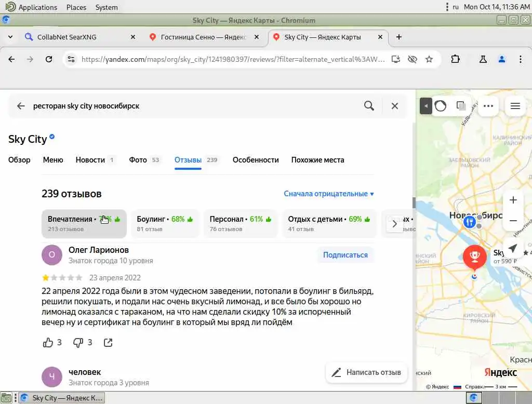Select the Персонал 61% filter chip
The width and height of the screenshot is (532, 404).
coord(240,223)
